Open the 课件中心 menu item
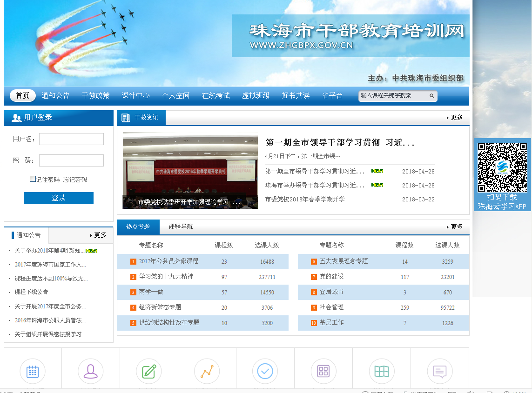The width and height of the screenshot is (532, 393). coord(135,96)
